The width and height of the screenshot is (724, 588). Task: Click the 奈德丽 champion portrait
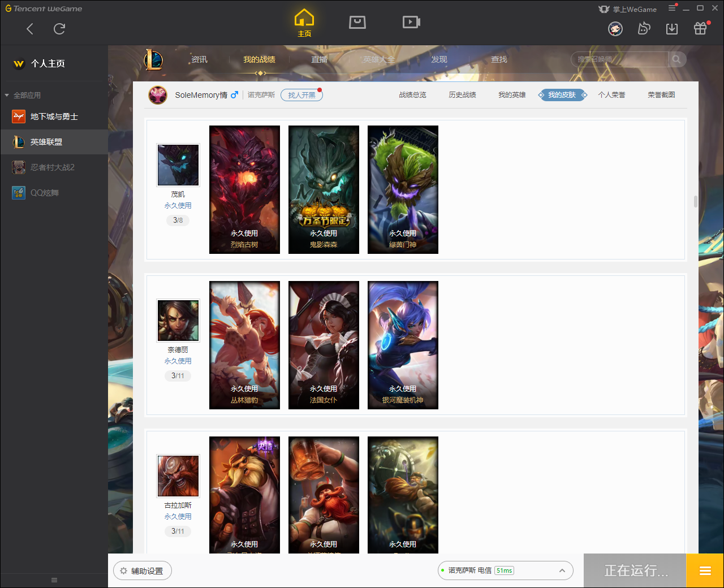click(x=178, y=321)
